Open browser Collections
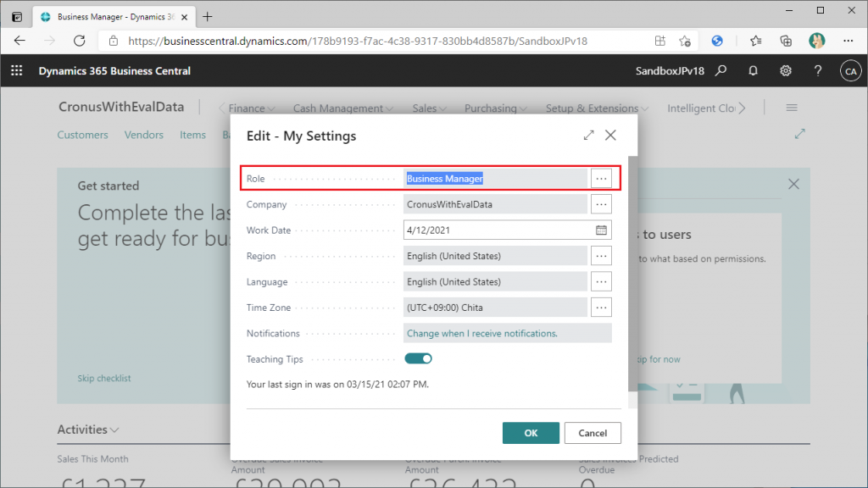868x488 pixels. click(786, 41)
